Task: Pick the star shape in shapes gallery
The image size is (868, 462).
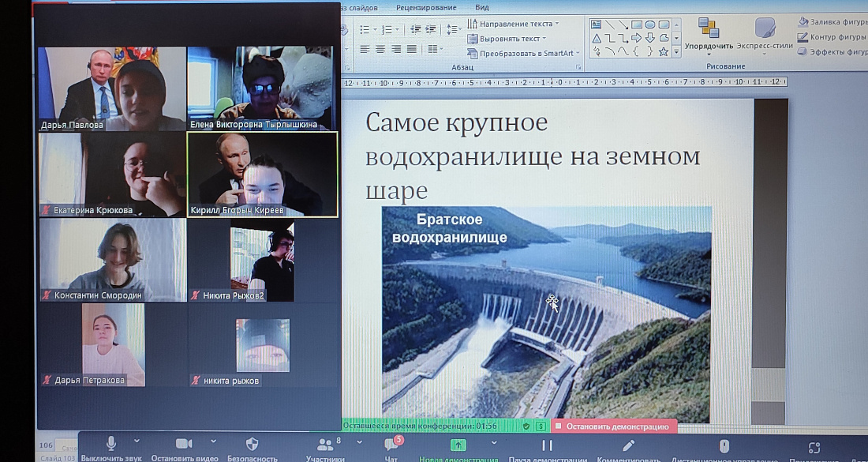Action: coord(663,52)
